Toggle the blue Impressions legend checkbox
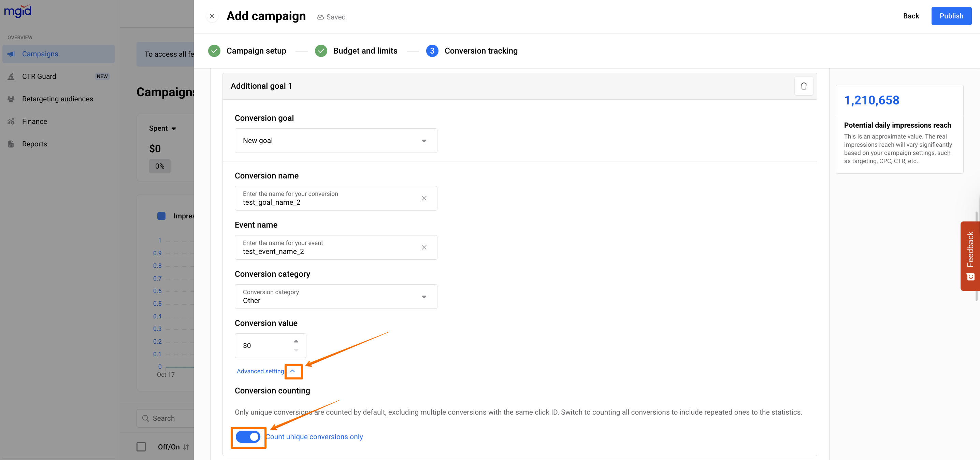980x460 pixels. (161, 216)
